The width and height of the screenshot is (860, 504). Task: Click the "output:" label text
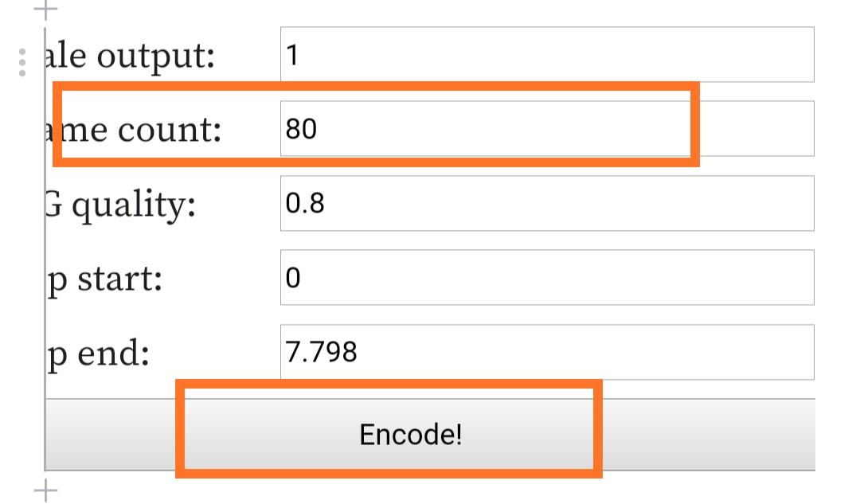coord(156,57)
